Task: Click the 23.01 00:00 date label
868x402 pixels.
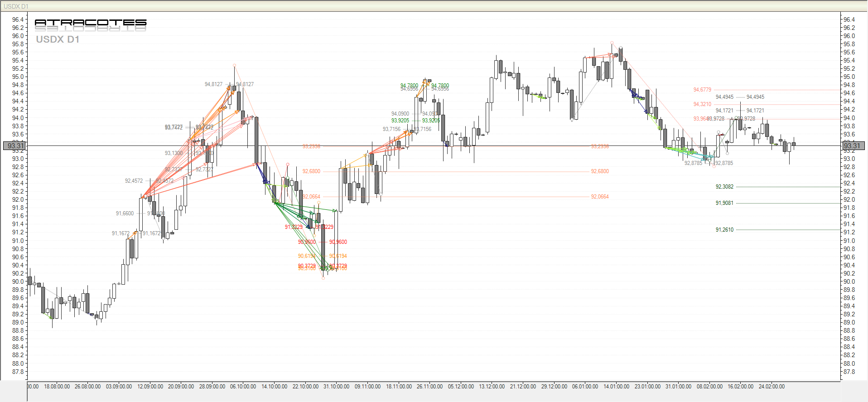Action: pyautogui.click(x=647, y=387)
